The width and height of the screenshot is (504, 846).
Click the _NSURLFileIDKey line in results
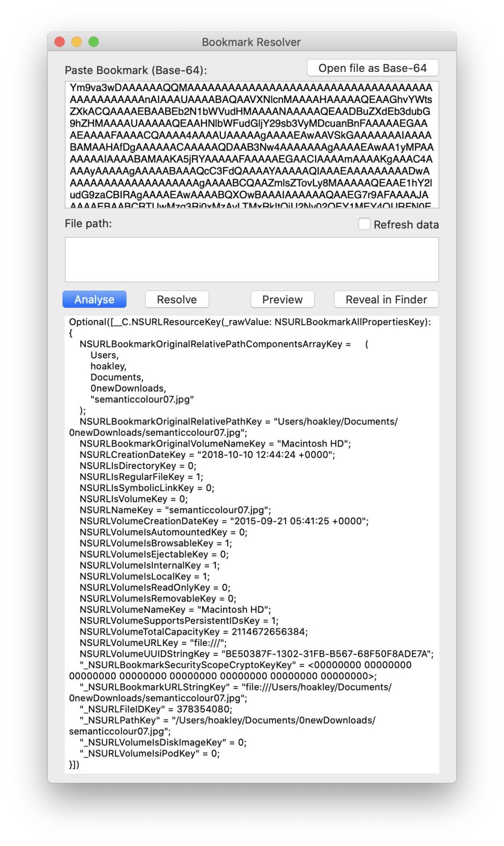155,709
